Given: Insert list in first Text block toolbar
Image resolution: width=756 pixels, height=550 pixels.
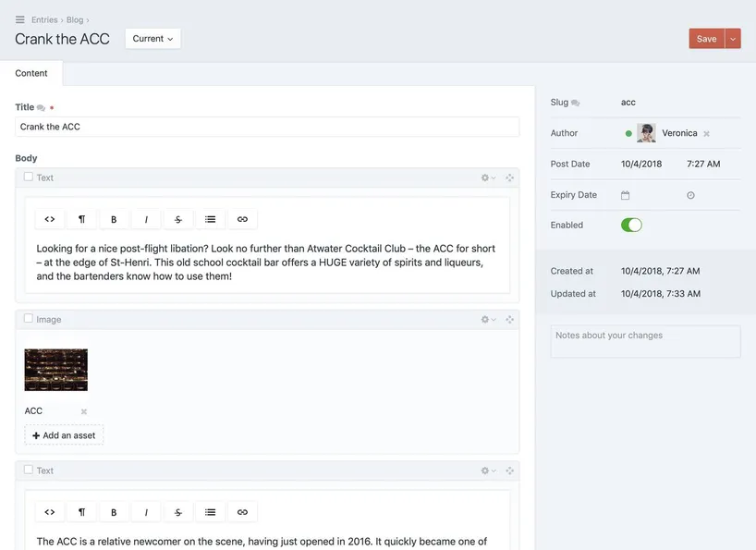Looking at the screenshot, I should point(210,219).
